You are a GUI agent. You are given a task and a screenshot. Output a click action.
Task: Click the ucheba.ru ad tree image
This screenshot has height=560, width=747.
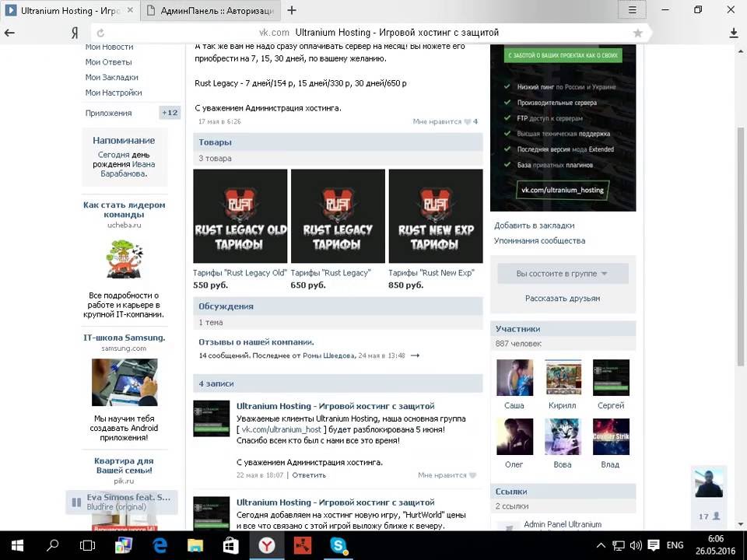click(124, 258)
